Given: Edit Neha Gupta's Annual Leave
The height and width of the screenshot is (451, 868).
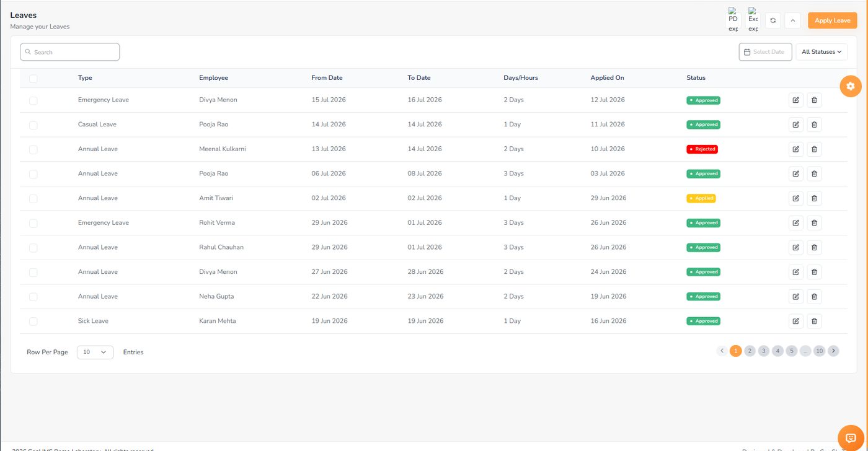Looking at the screenshot, I should (x=795, y=297).
